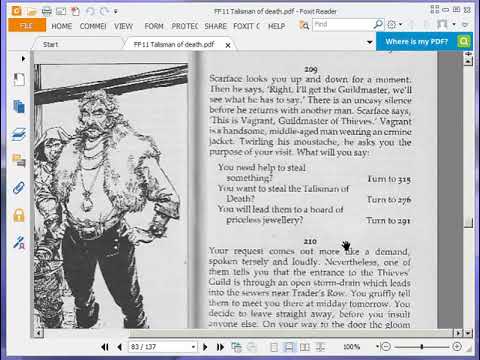
Task: Go to the last page
Action: [220, 347]
